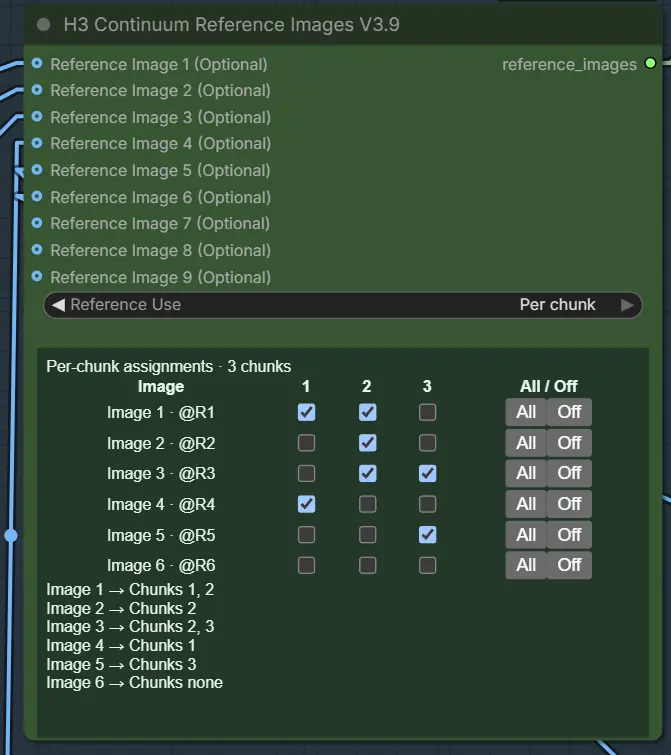Screen dimensions: 671x755
Task: Click 'Image 1 · @R1' row label
Action: tap(161, 413)
